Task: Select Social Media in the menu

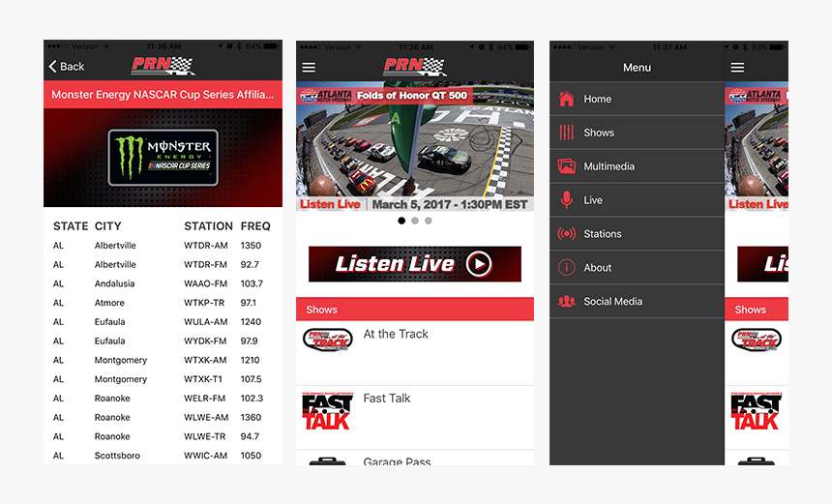Action: pos(637,302)
